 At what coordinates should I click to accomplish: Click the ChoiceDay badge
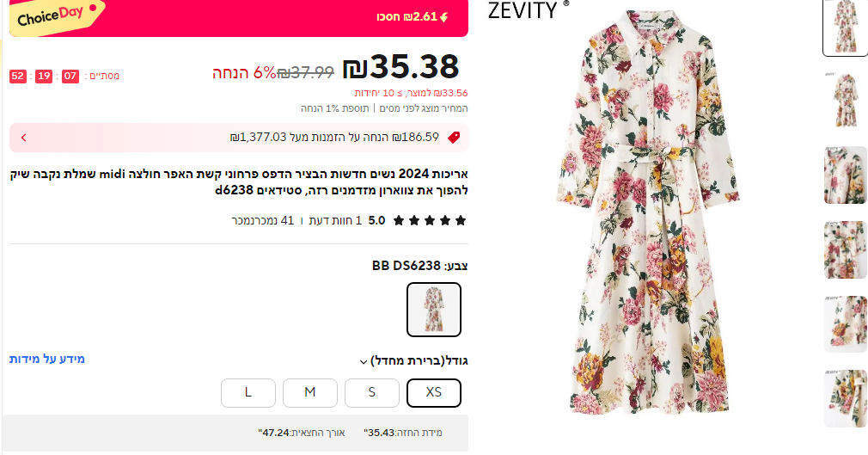point(55,17)
